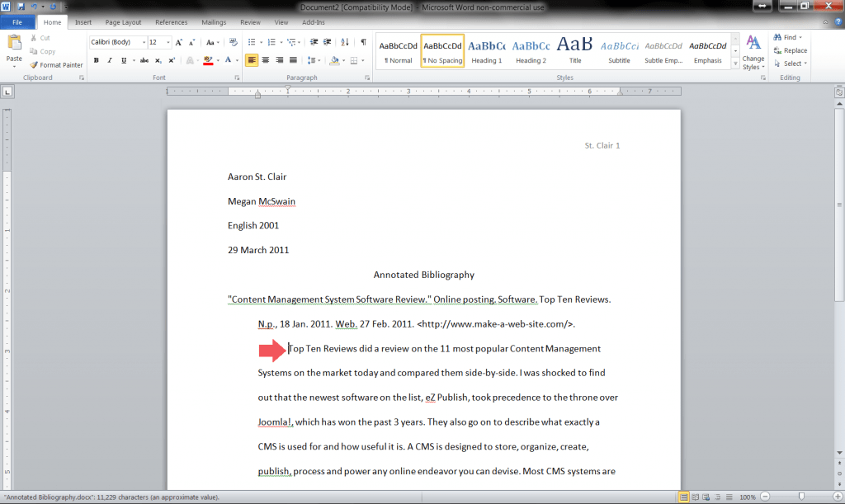Click the Format Painter brush icon
This screenshot has height=504, width=845.
pos(33,64)
